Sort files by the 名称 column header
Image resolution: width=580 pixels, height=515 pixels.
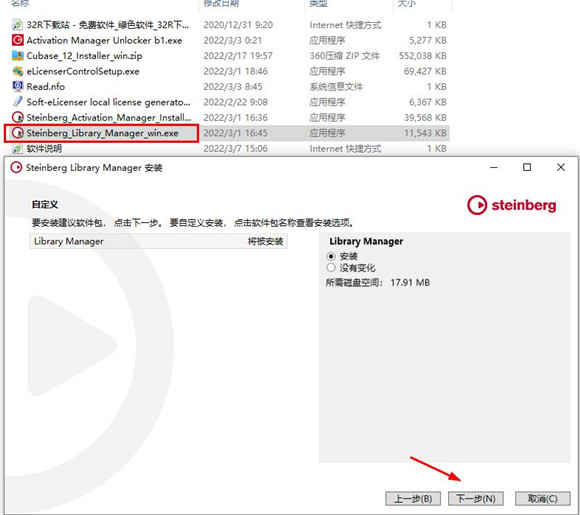tap(20, 3)
